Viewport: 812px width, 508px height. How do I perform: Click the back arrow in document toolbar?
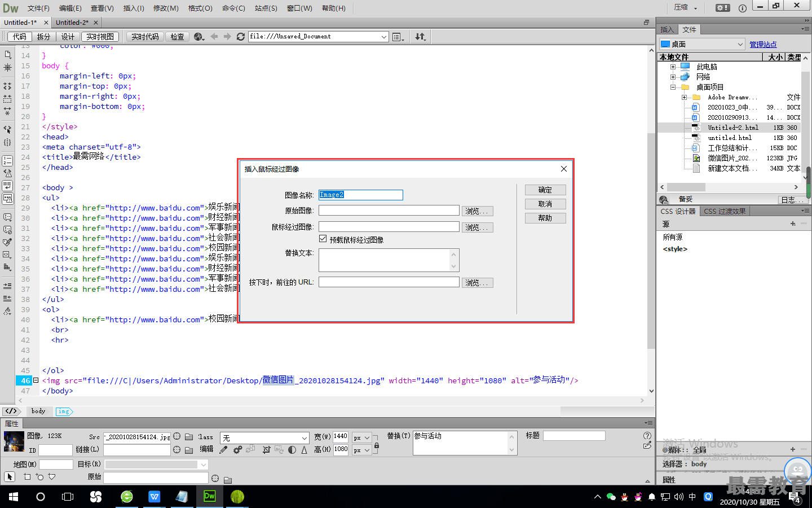pyautogui.click(x=214, y=37)
